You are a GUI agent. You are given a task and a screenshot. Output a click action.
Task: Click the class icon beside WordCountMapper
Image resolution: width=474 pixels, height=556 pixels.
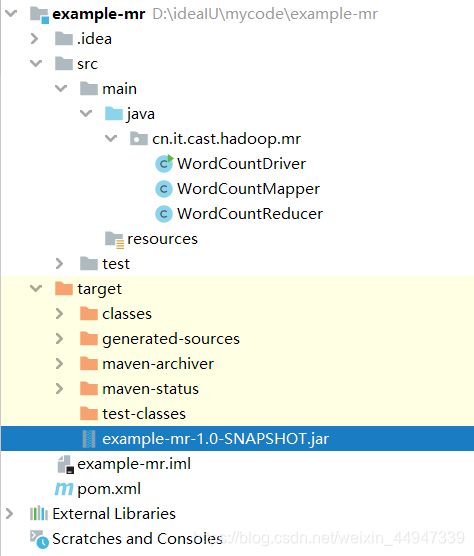pos(164,189)
